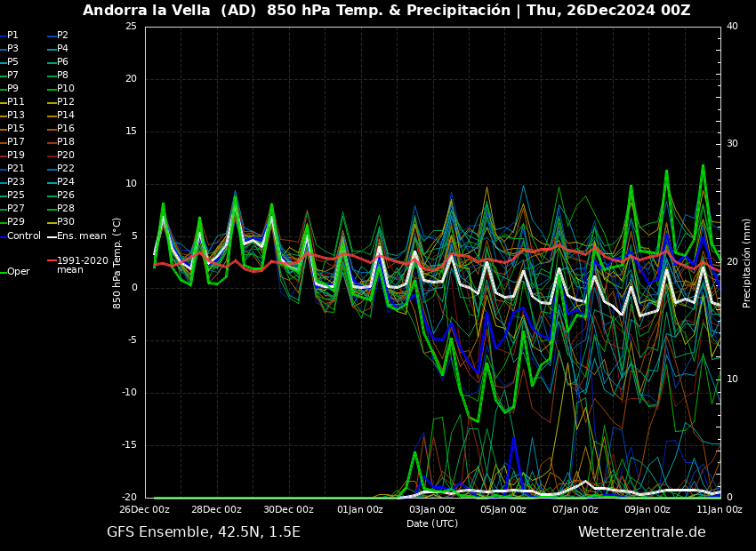Click the GFS Ensemble, 42.5N, 1.5E caption
This screenshot has height=551, width=756.
pyautogui.click(x=204, y=532)
